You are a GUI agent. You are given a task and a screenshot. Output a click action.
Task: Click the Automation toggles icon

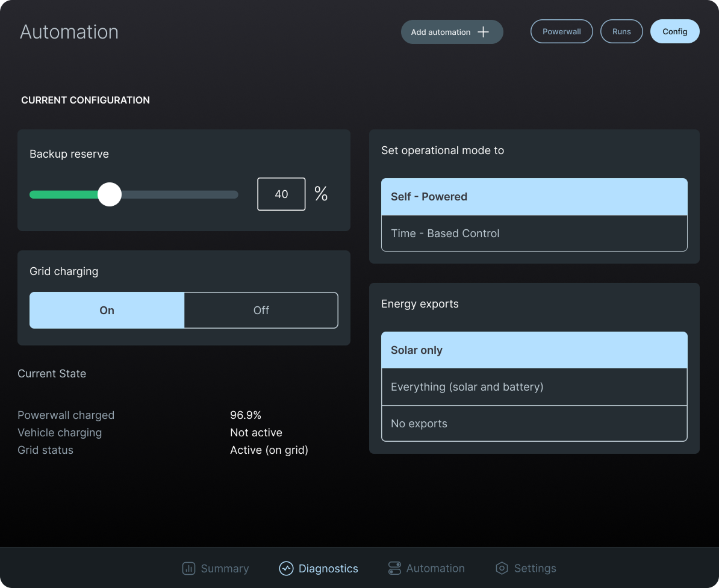(394, 568)
